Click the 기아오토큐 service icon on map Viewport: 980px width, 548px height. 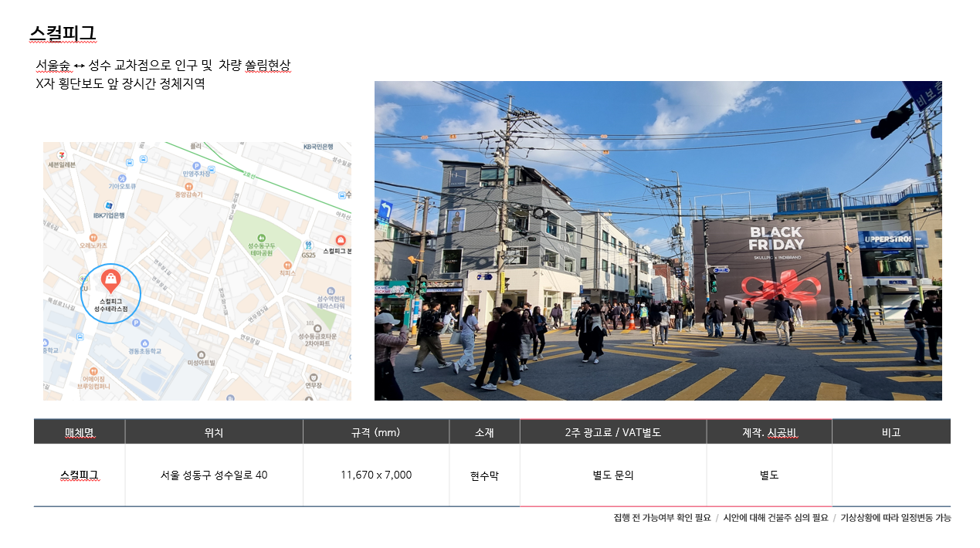pos(123,178)
